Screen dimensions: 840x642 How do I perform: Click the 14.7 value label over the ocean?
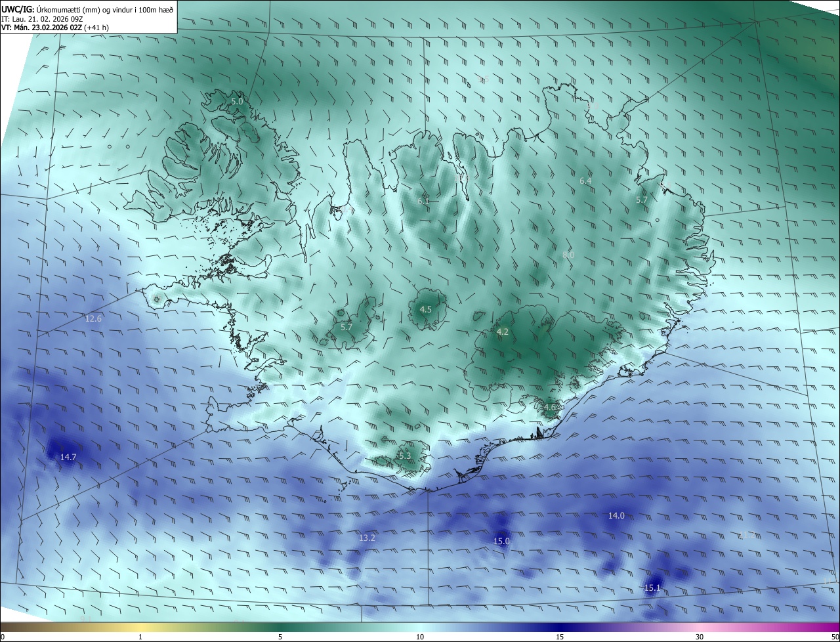(x=68, y=457)
